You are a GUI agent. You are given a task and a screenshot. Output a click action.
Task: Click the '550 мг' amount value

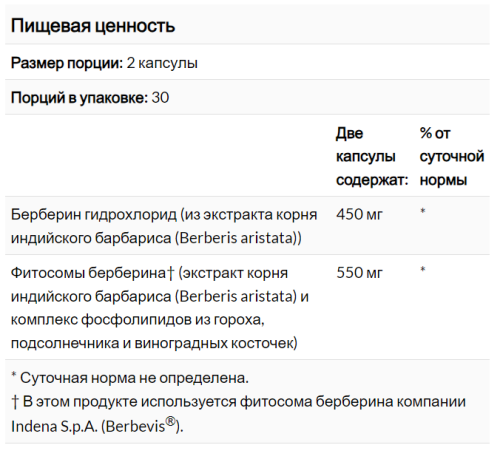click(x=359, y=273)
